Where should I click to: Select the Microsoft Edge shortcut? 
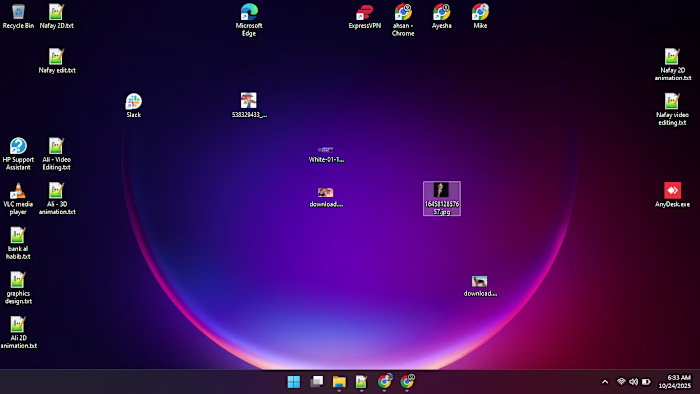pyautogui.click(x=249, y=20)
